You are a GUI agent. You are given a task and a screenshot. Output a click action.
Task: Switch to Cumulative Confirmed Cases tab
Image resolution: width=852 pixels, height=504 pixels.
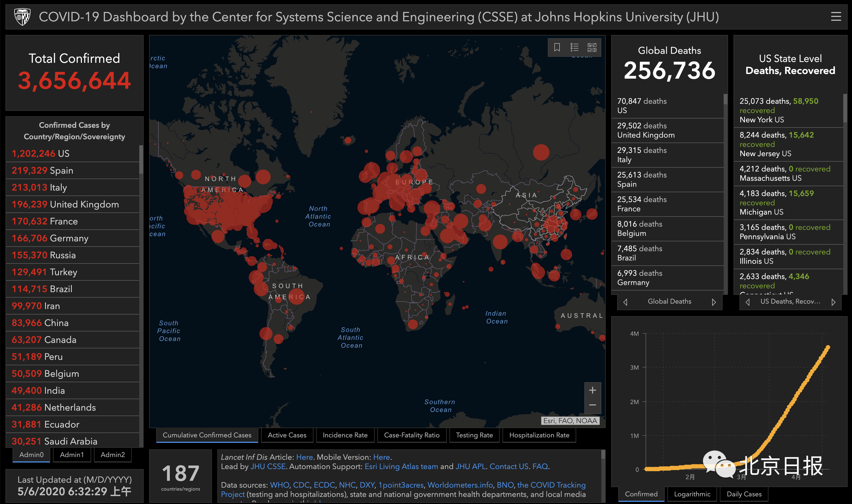click(x=207, y=435)
